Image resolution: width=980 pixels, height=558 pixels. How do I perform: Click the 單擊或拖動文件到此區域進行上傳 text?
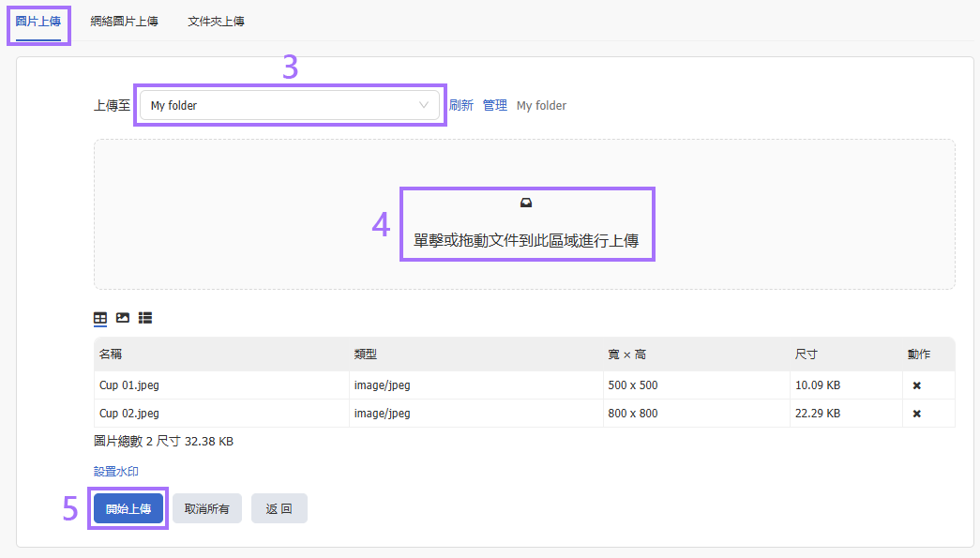(526, 241)
